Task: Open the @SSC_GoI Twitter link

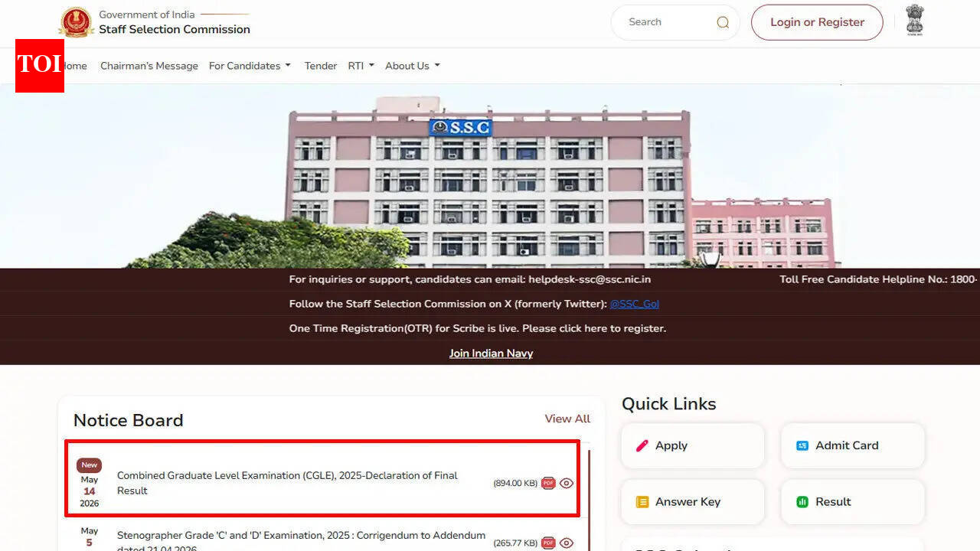Action: coord(634,304)
